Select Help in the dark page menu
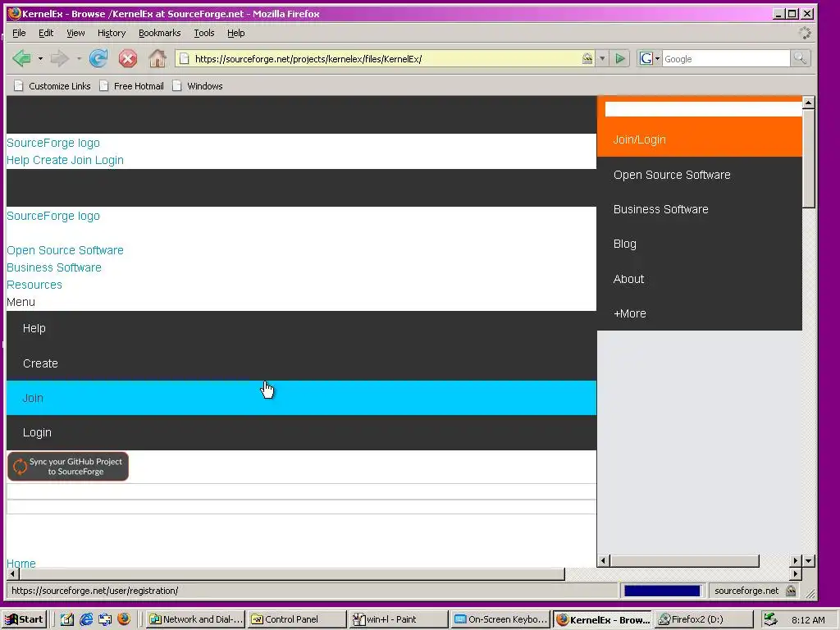 pos(301,328)
